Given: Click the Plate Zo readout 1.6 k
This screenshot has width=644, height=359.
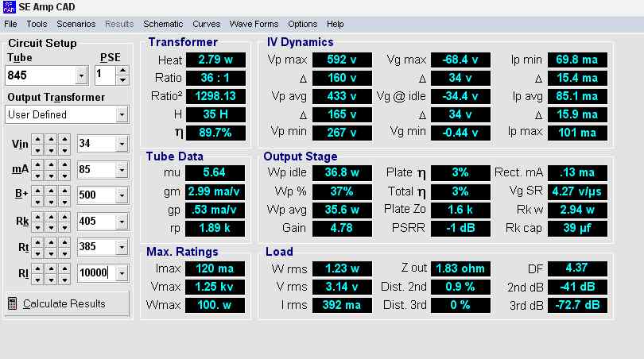Looking at the screenshot, I should pos(460,210).
